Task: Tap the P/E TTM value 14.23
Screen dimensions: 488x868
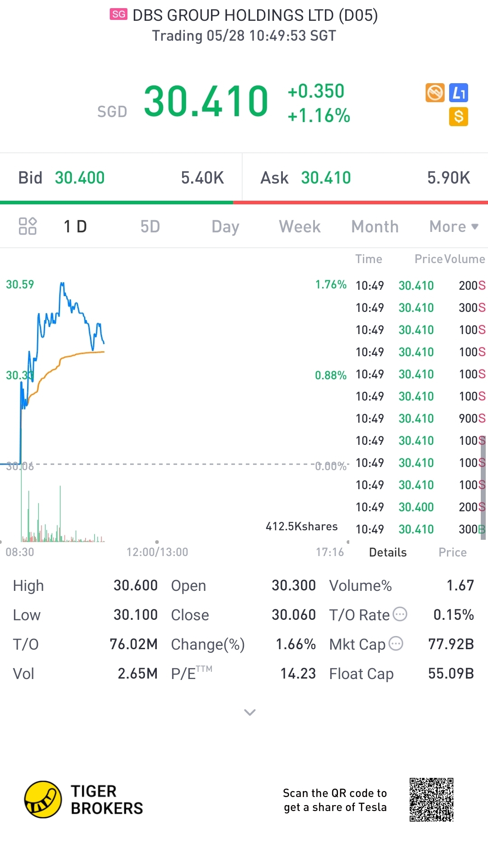Action: pos(298,674)
